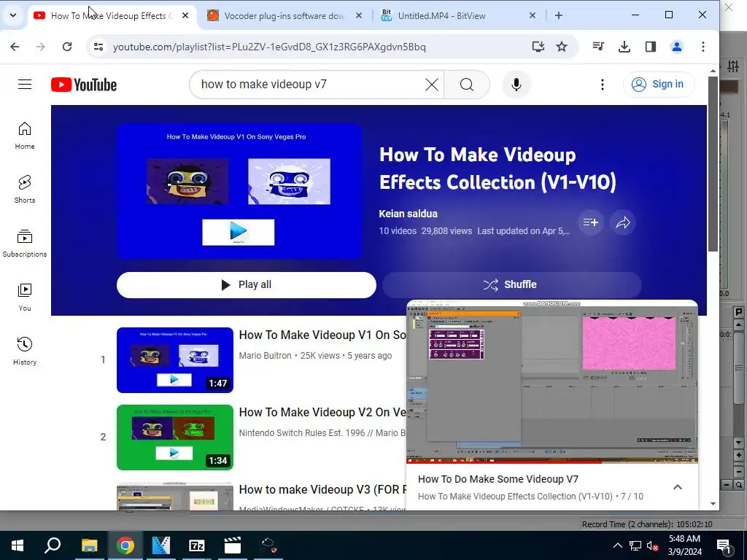Click the miniplayer title Videoup V7
Screen dimensions: 747x560
click(498, 480)
